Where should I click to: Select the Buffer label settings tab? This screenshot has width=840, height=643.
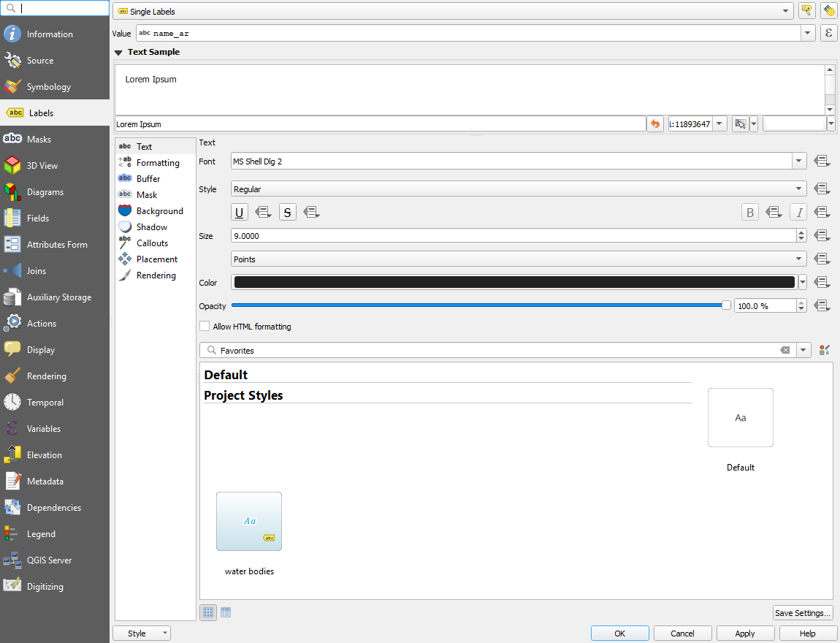(x=156, y=178)
